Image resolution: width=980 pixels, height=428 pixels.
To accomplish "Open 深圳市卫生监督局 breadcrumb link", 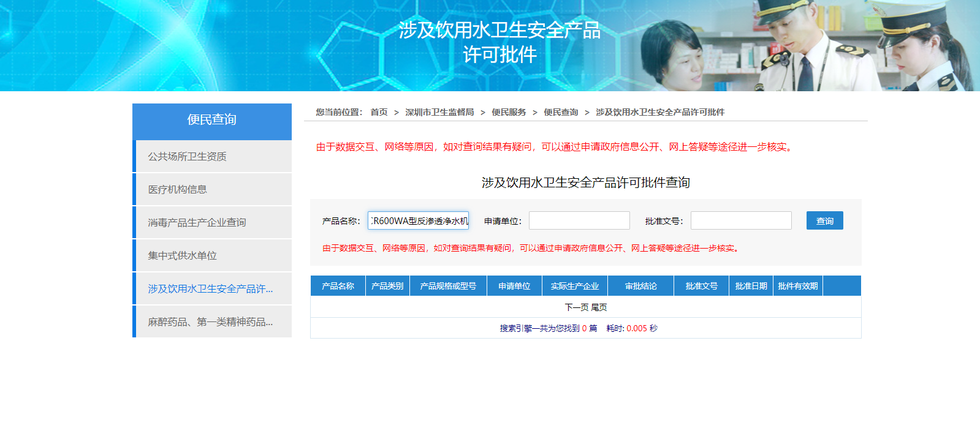I will [x=439, y=113].
